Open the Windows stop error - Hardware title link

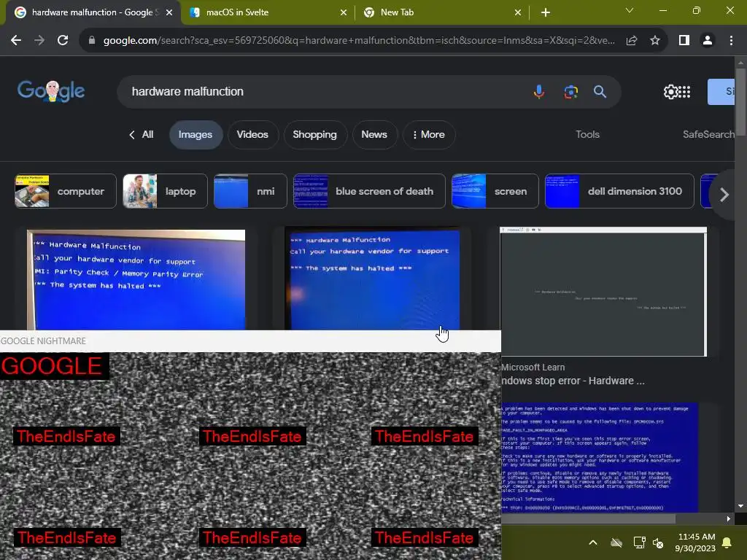point(573,381)
